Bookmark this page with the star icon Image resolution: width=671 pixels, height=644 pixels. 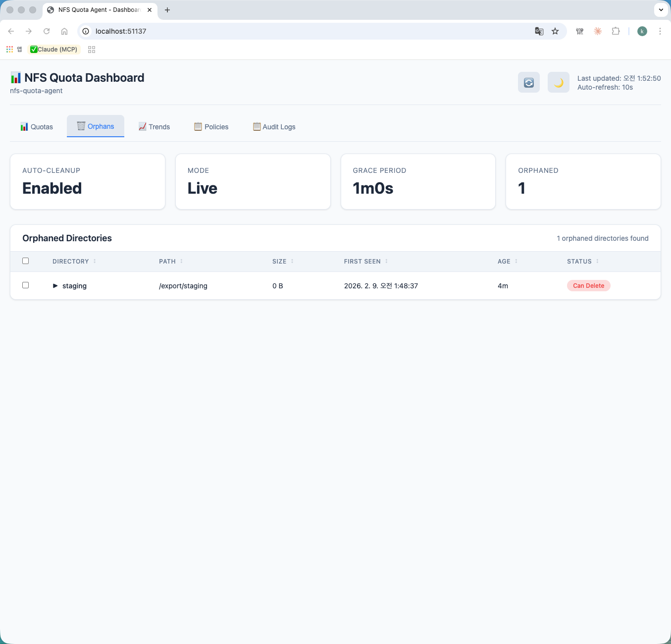(x=555, y=31)
